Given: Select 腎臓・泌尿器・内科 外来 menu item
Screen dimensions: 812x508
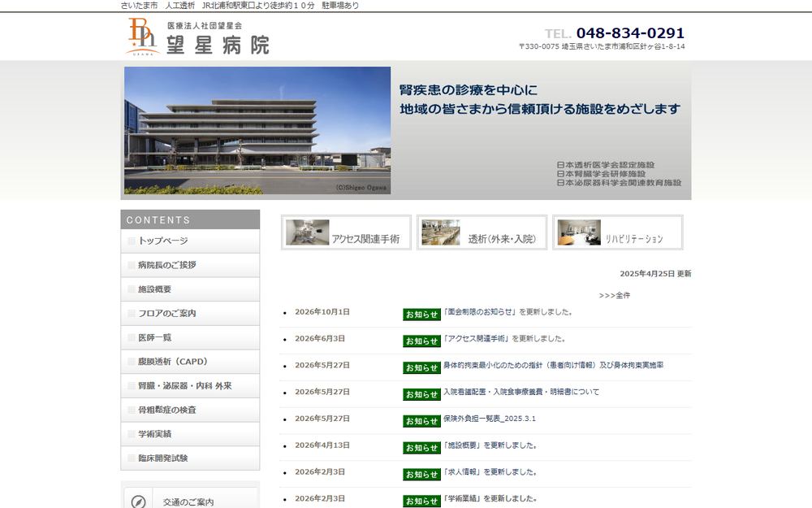Looking at the screenshot, I should click(190, 385).
